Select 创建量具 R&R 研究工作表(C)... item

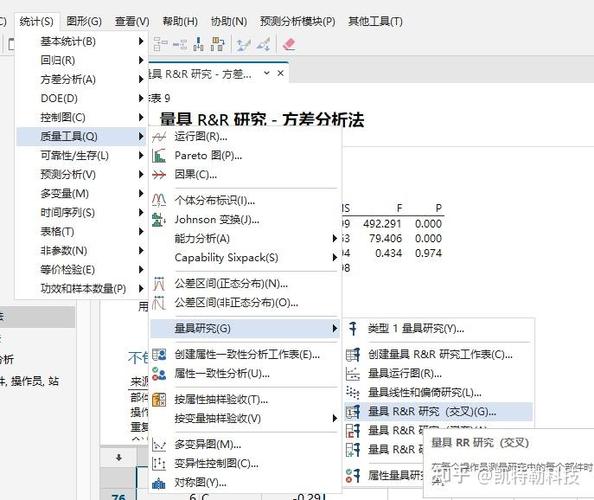pos(439,355)
